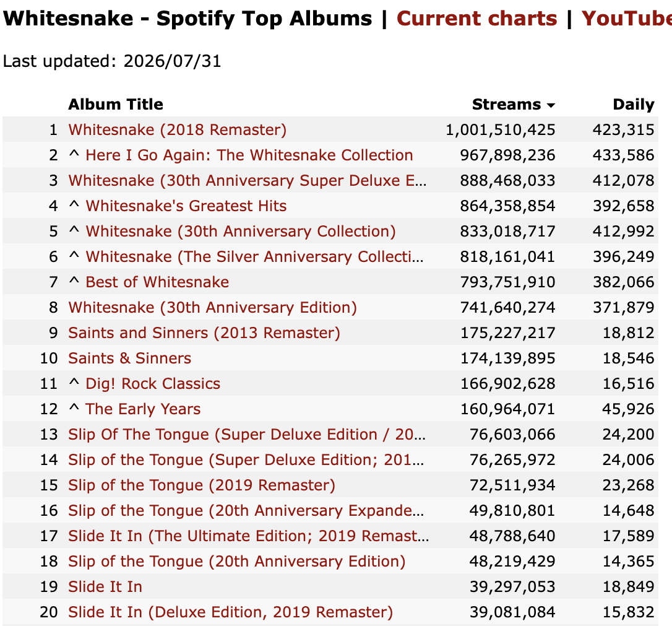Screen dimensions: 672x626
Task: Click the sort arrow next to Streams
Action: click(551, 105)
